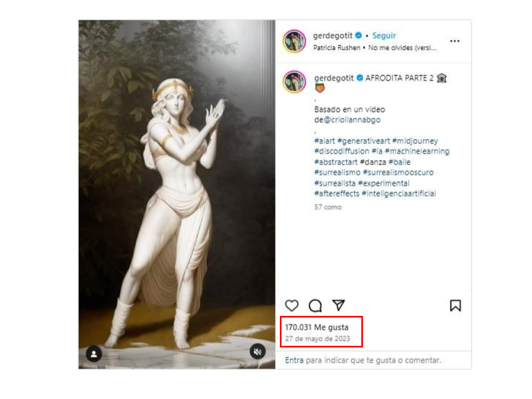Screen dimensions: 532x399
Task: Open gerdegotit avatar next to the caption
Action: click(294, 82)
